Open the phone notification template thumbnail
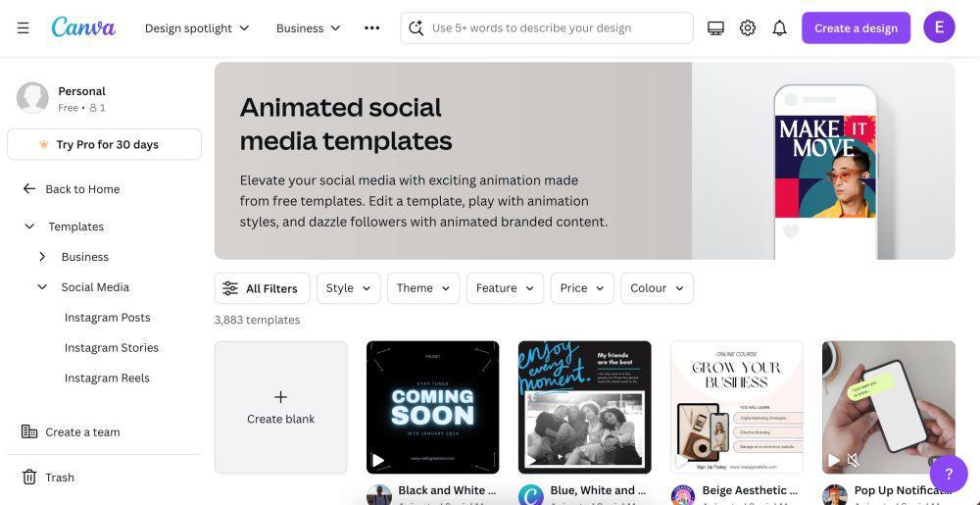 [x=888, y=408]
